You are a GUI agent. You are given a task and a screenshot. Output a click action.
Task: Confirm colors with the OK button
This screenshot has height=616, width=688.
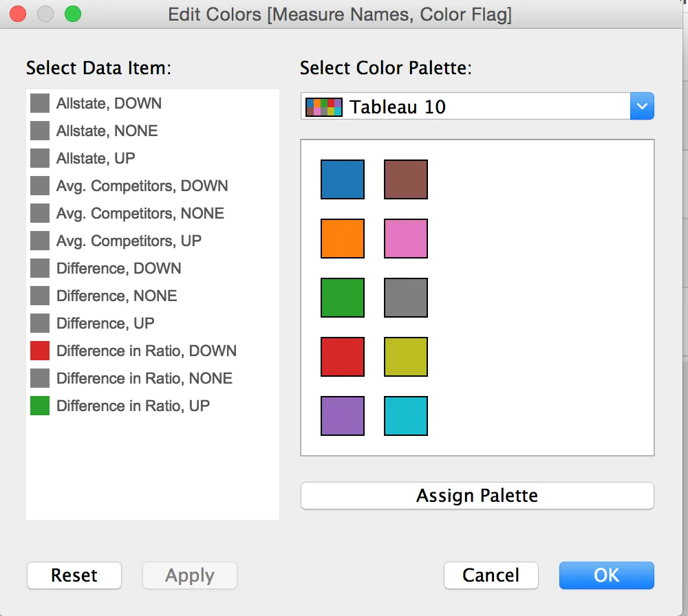pyautogui.click(x=606, y=575)
